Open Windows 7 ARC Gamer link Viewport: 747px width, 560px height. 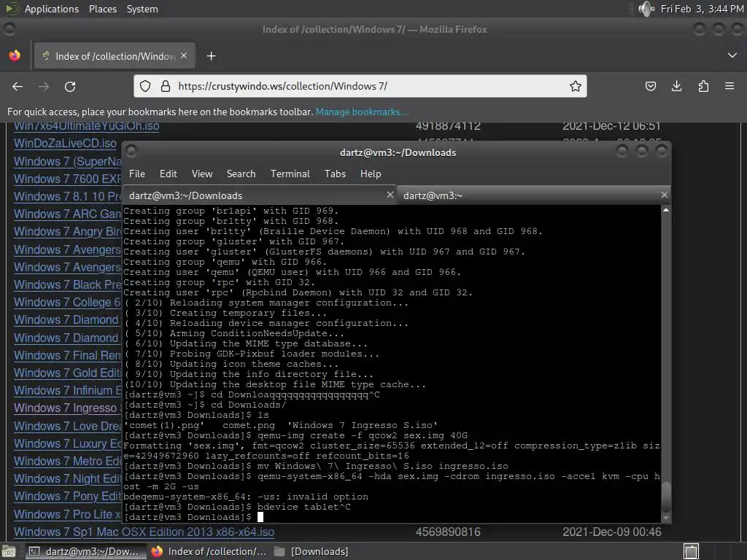point(67,214)
